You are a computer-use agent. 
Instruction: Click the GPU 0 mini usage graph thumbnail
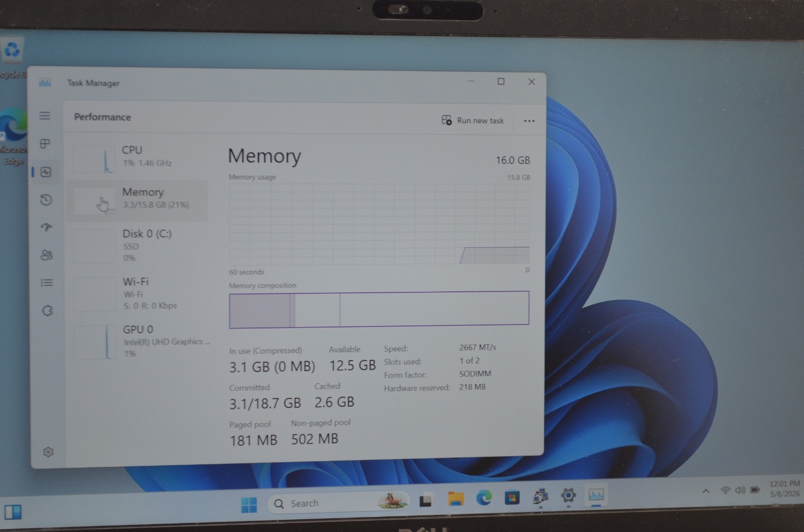coord(95,342)
